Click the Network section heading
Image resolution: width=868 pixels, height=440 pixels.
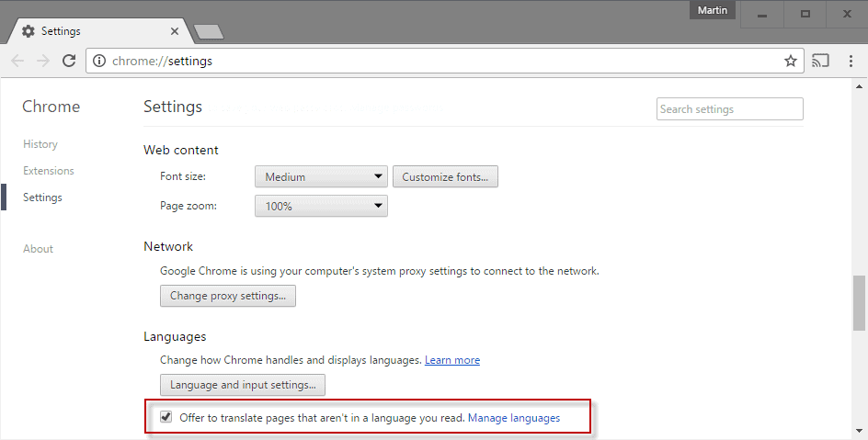[x=168, y=246]
